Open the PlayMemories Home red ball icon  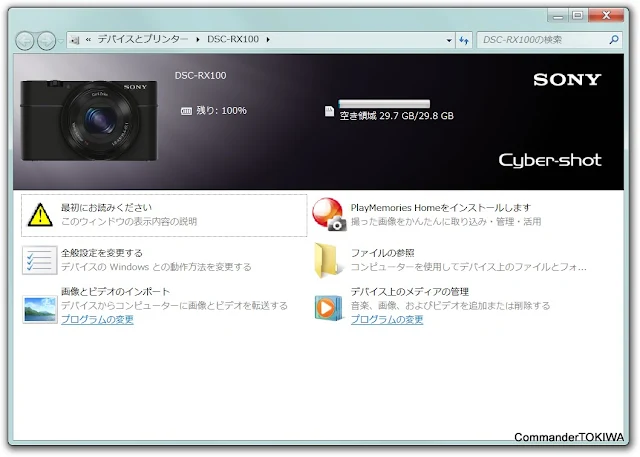(x=329, y=214)
